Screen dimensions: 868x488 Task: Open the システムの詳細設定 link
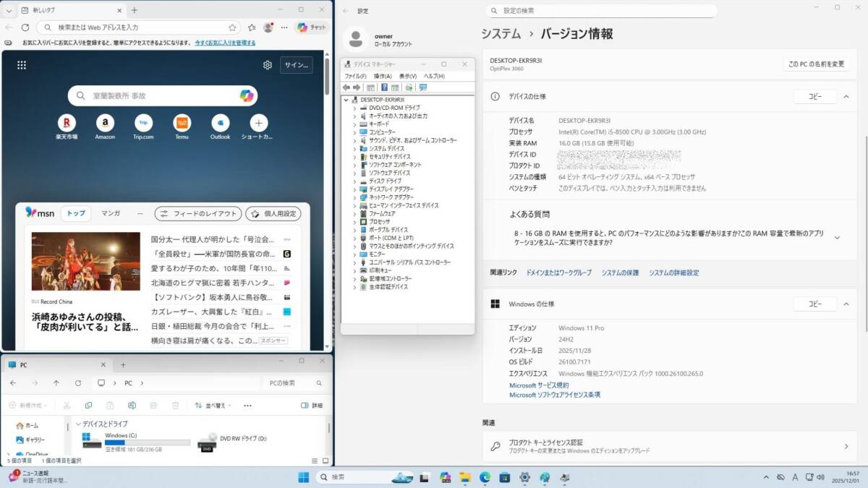673,273
